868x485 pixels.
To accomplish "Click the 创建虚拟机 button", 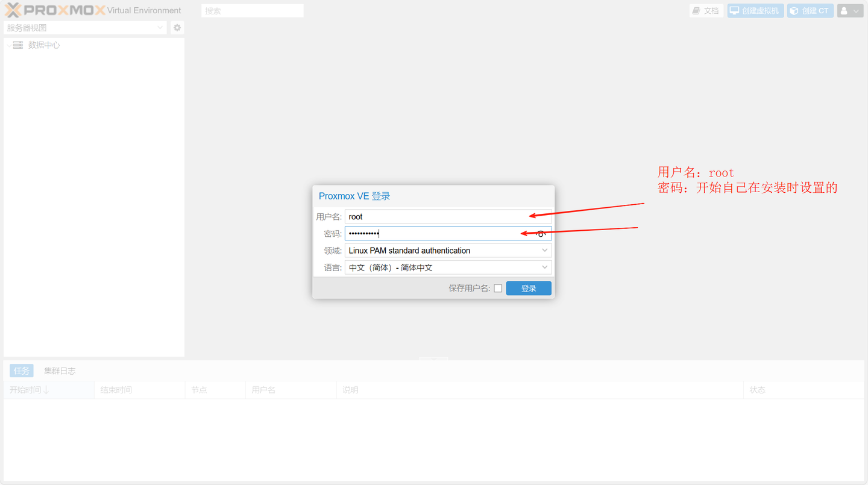I will pos(755,11).
